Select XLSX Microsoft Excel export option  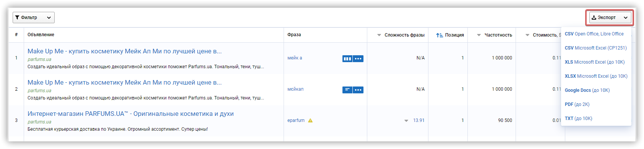click(596, 76)
